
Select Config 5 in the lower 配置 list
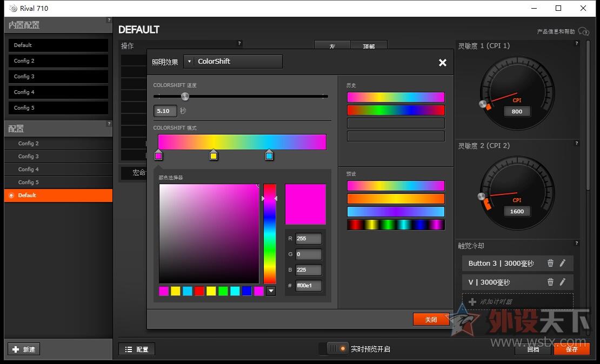pos(58,183)
